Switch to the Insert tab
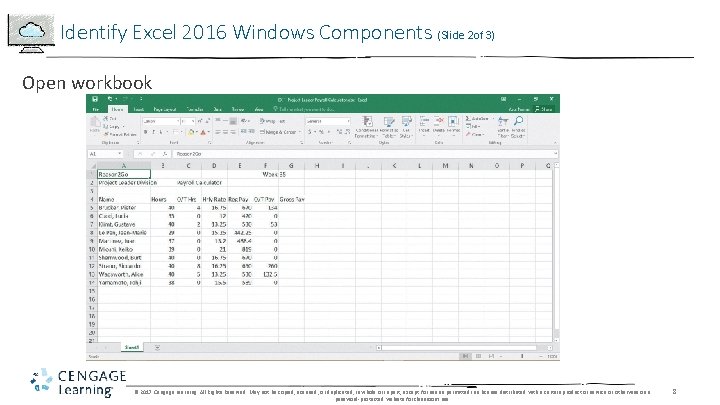This screenshot has height=405, width=720. click(139, 109)
